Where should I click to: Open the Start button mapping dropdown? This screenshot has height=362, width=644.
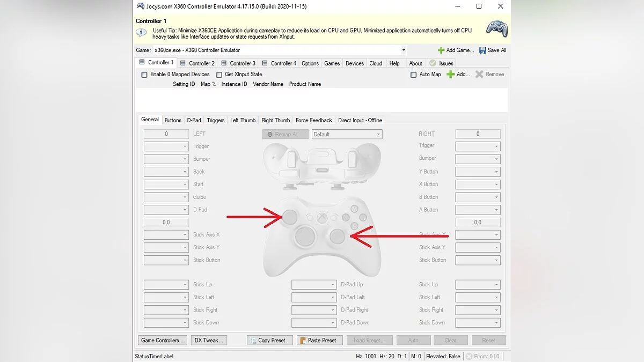tap(166, 184)
